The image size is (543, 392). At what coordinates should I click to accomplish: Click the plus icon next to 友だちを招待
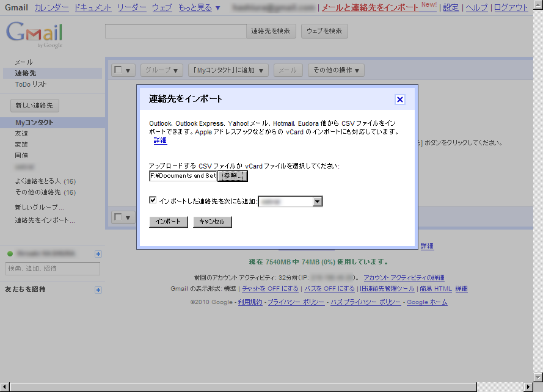[98, 289]
